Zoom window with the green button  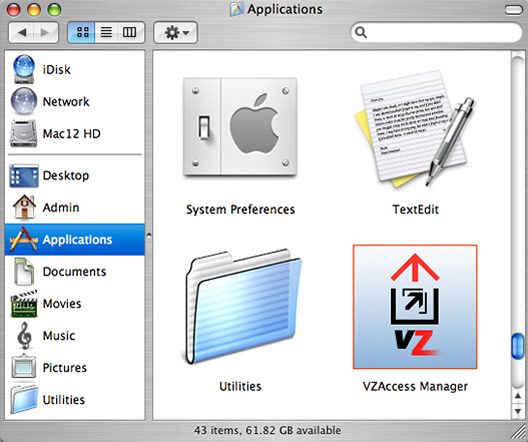(54, 9)
